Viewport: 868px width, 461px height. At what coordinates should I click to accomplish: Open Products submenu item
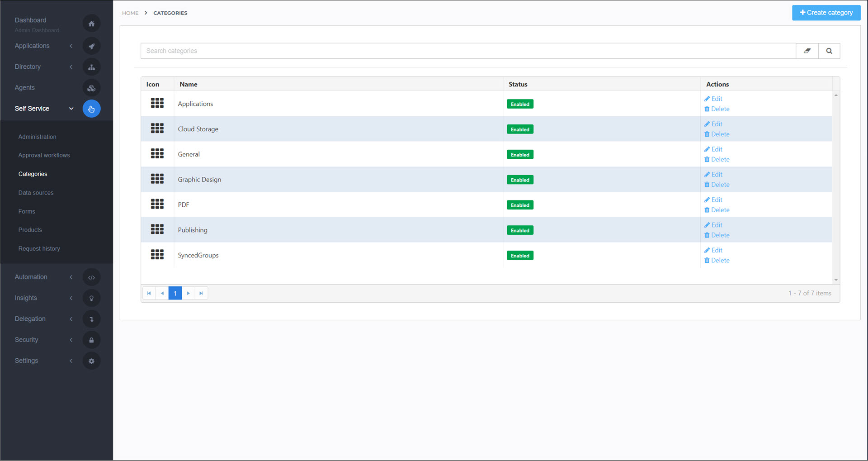tap(30, 230)
